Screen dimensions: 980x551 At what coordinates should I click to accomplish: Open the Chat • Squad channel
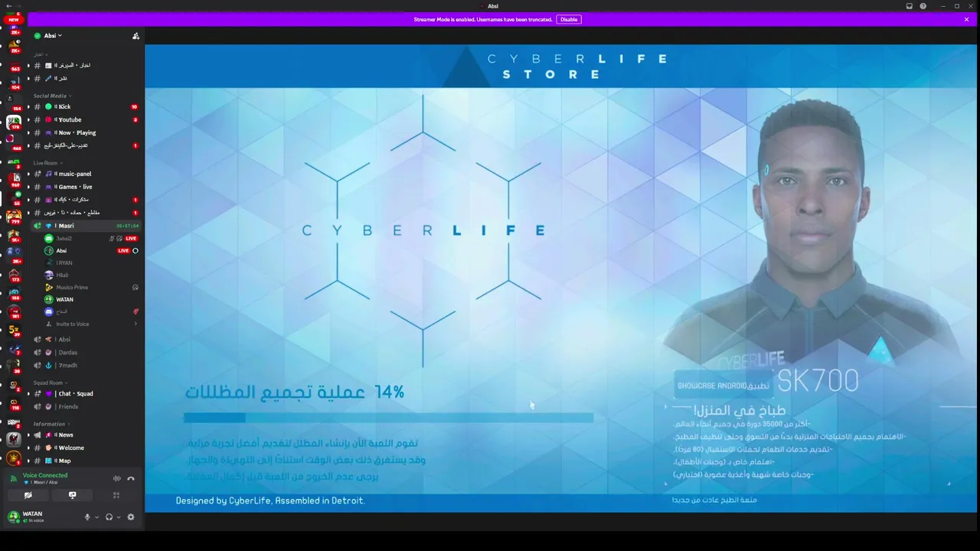click(x=84, y=393)
